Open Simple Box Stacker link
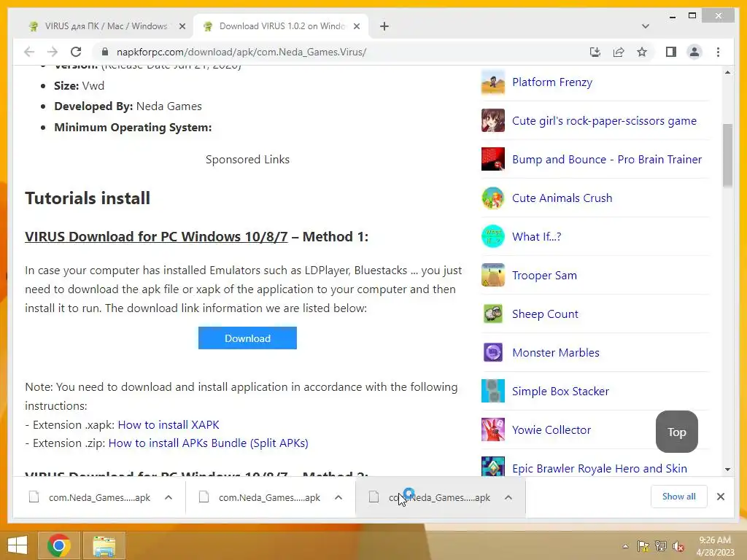This screenshot has height=560, width=747. 561,391
